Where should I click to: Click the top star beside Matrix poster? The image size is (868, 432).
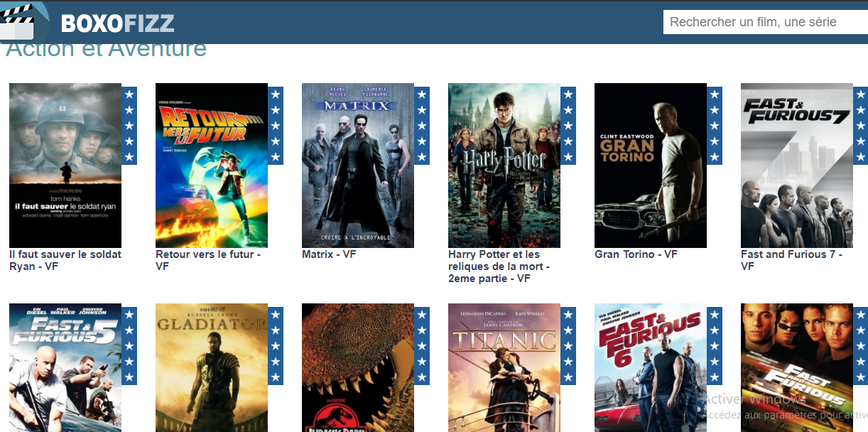click(x=422, y=94)
